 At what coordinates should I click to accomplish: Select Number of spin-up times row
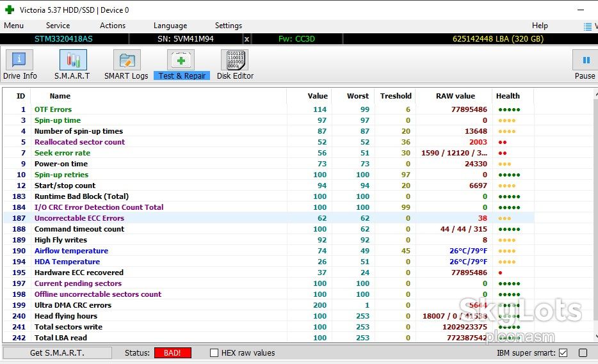pos(268,131)
